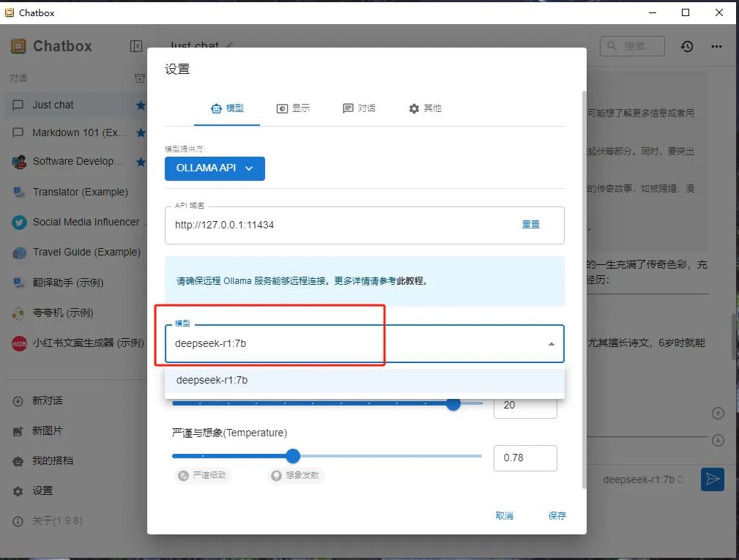
Task: Click the 严谨细致 preset chip
Action: 203,475
